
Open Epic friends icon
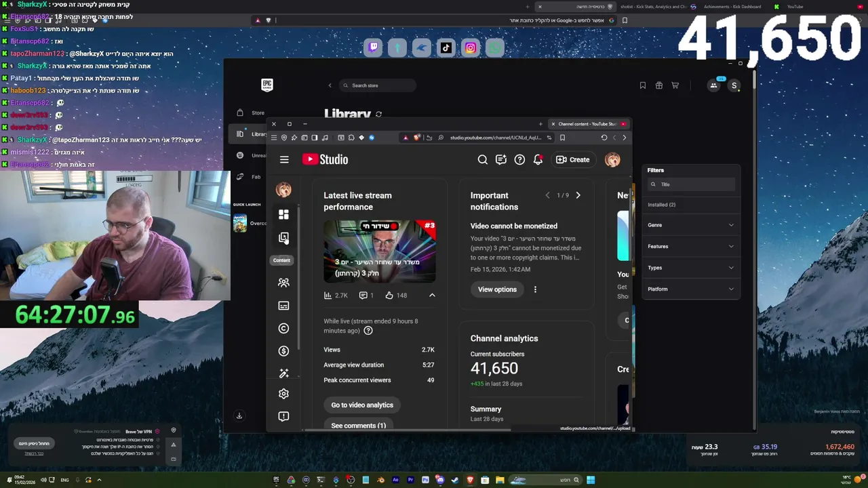[713, 85]
